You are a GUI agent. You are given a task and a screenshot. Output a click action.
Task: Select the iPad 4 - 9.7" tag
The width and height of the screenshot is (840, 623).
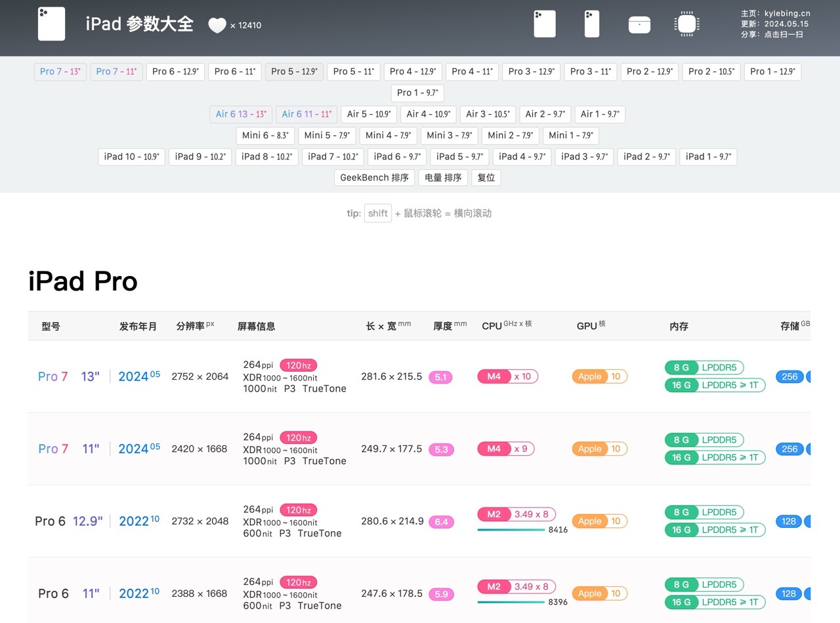pos(522,157)
